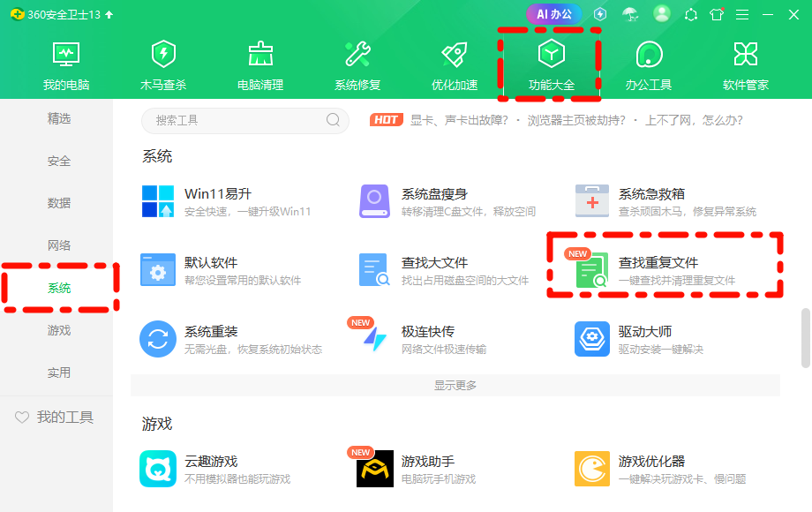Click the vertical scrollbar thumb on the right
This screenshot has width=812, height=512.
805,338
